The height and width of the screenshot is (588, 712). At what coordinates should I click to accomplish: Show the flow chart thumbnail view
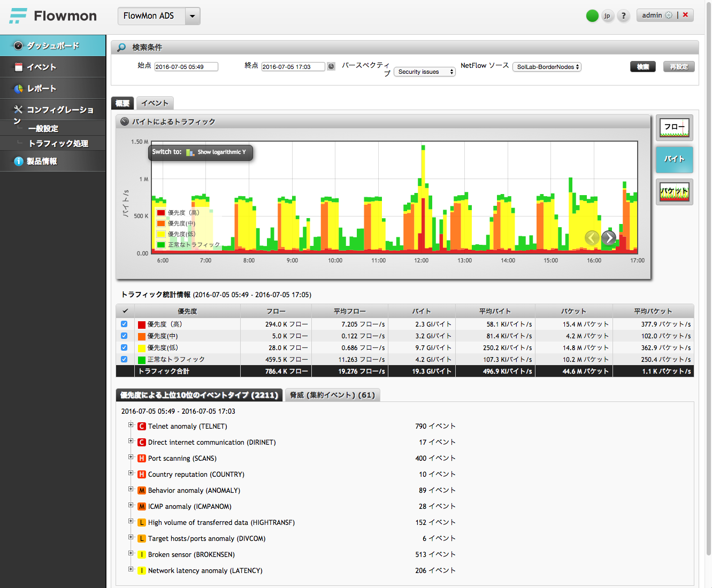tap(674, 128)
